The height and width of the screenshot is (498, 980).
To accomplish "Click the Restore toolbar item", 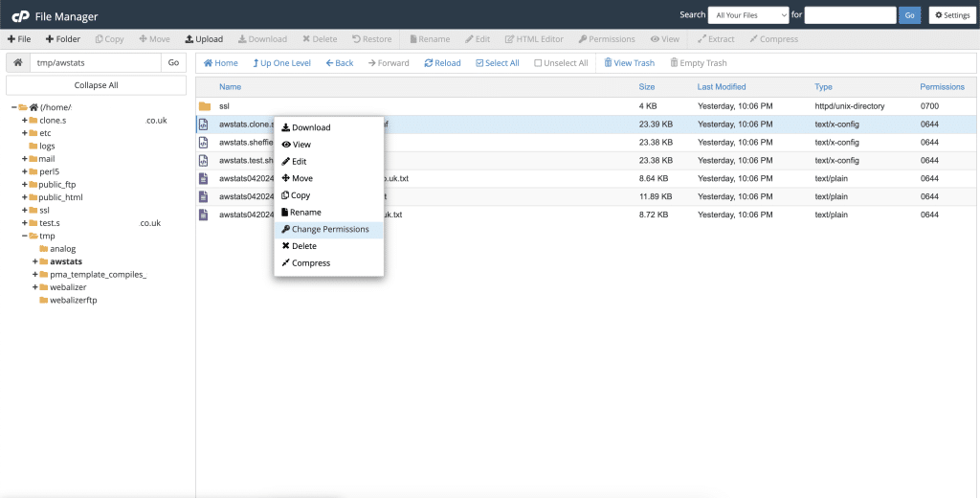I will [x=372, y=39].
